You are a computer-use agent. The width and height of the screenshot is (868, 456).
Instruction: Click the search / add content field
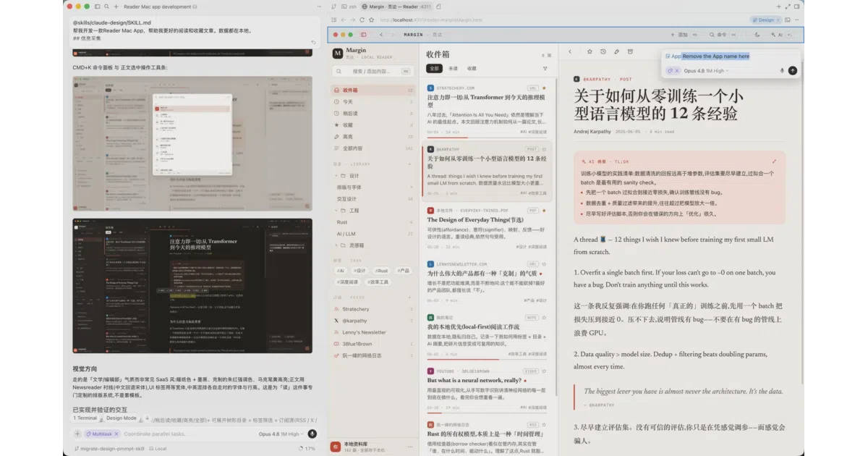tap(373, 71)
